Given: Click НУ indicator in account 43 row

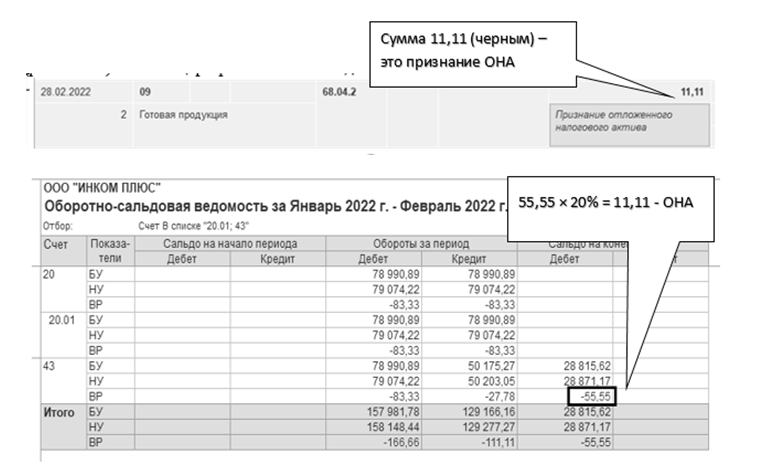Looking at the screenshot, I should 96,381.
